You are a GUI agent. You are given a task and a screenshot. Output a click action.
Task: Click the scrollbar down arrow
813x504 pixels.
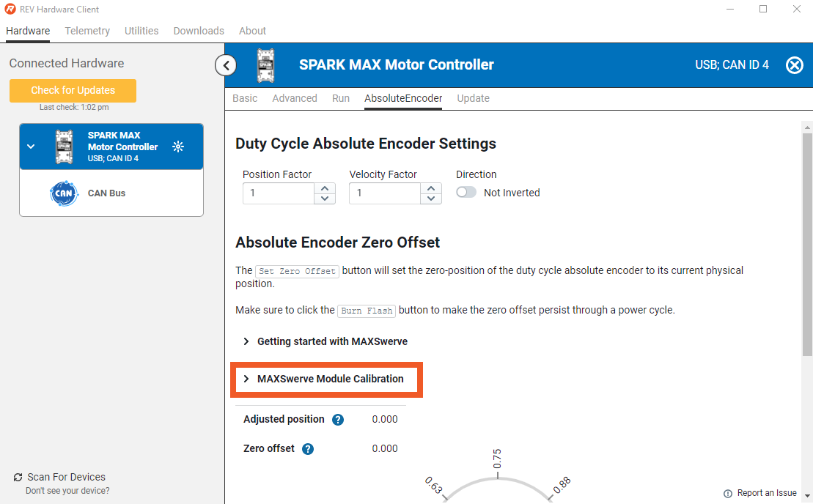pyautogui.click(x=807, y=496)
